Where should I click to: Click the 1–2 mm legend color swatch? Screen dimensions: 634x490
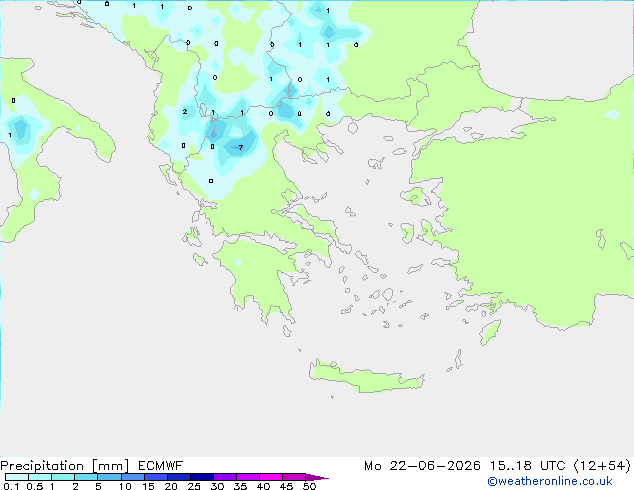[x=63, y=477]
